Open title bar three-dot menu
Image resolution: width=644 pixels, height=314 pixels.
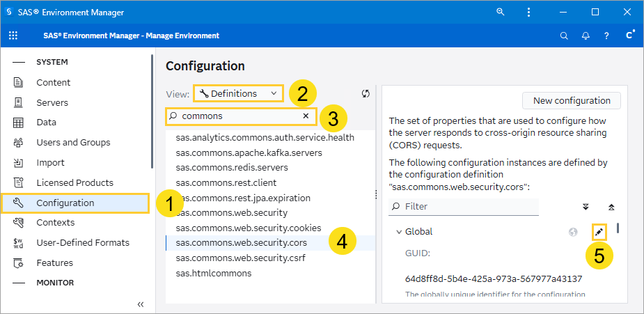pyautogui.click(x=528, y=12)
